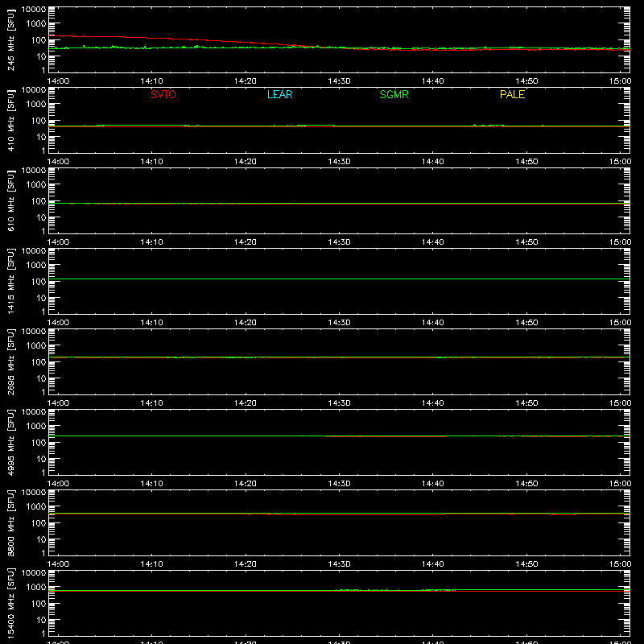Click 14:10 on the 4995 MHz time axis
This screenshot has height=644, width=644.
pos(151,484)
